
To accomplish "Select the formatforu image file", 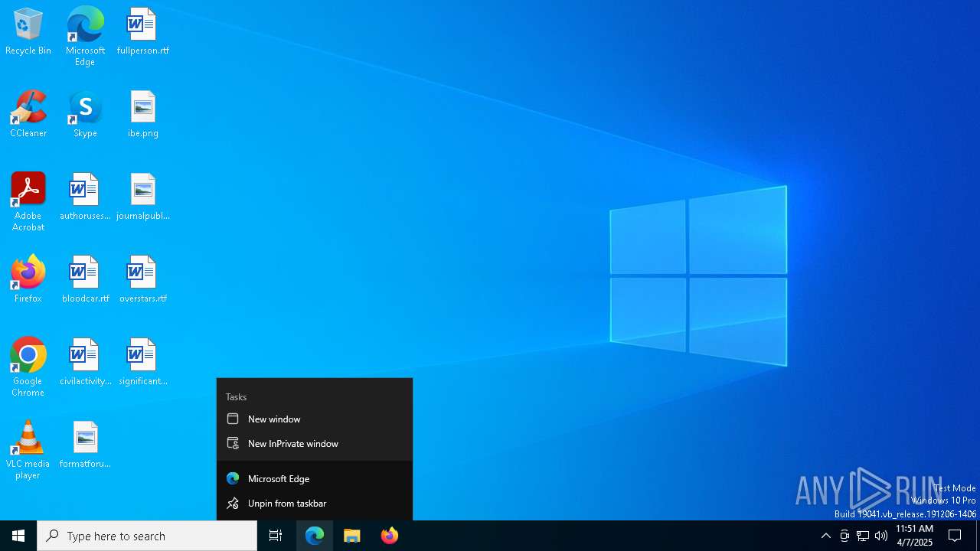I will pos(85,445).
